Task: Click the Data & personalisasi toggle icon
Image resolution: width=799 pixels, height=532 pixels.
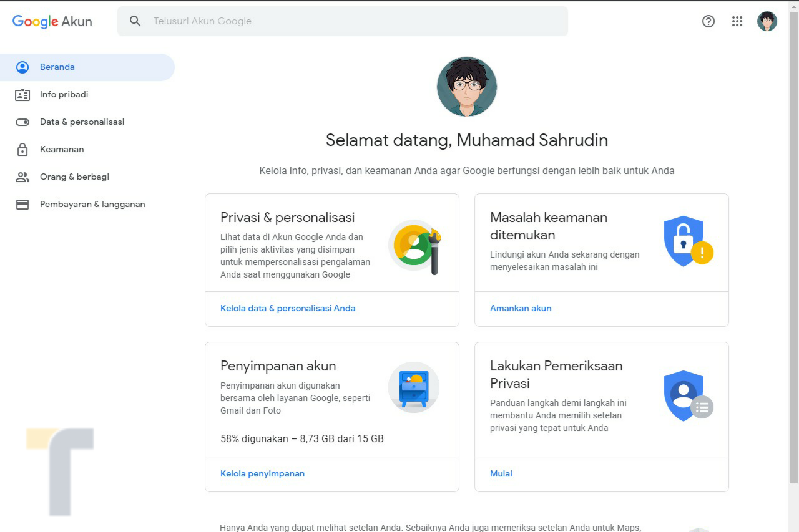Action: [22, 122]
